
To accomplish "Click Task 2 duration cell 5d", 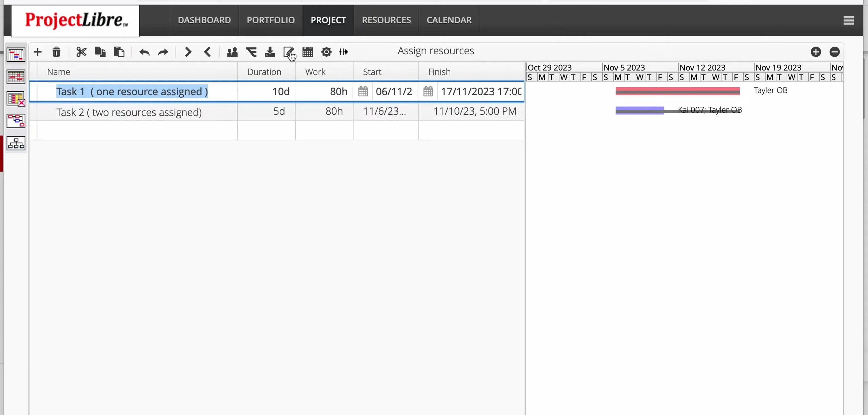I will click(x=266, y=112).
